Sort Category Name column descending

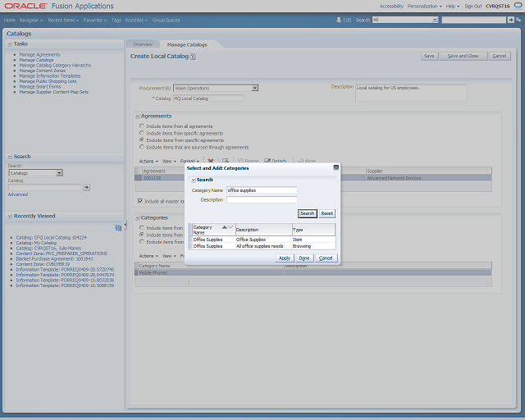point(231,227)
